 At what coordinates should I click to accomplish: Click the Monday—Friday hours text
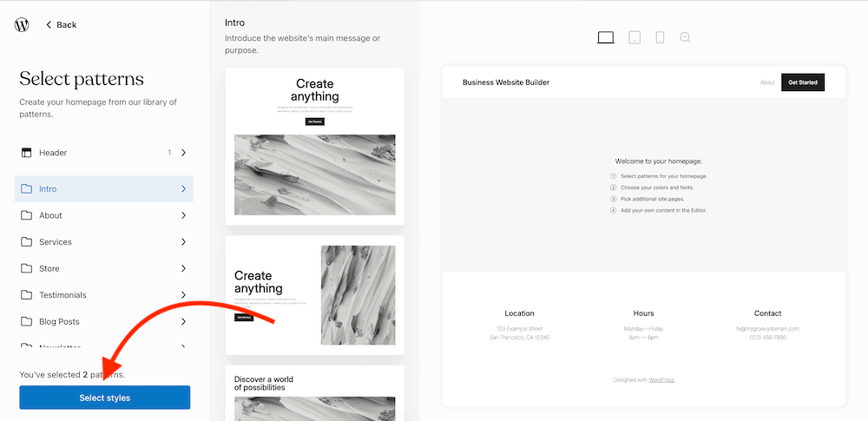coord(644,329)
